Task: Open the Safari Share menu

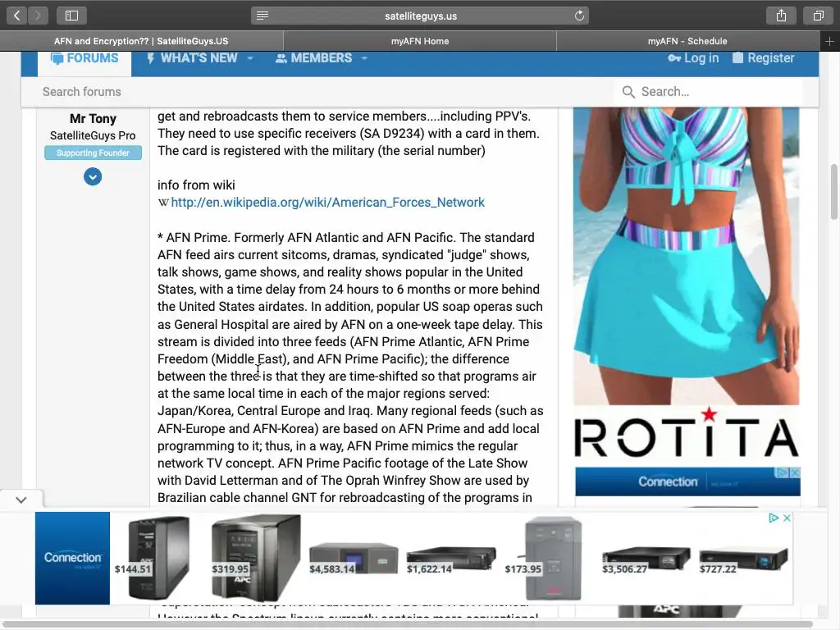Action: (781, 16)
